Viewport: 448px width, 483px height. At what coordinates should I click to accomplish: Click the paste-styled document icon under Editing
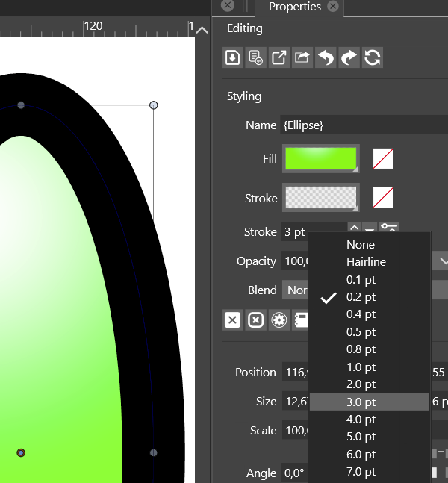[256, 57]
